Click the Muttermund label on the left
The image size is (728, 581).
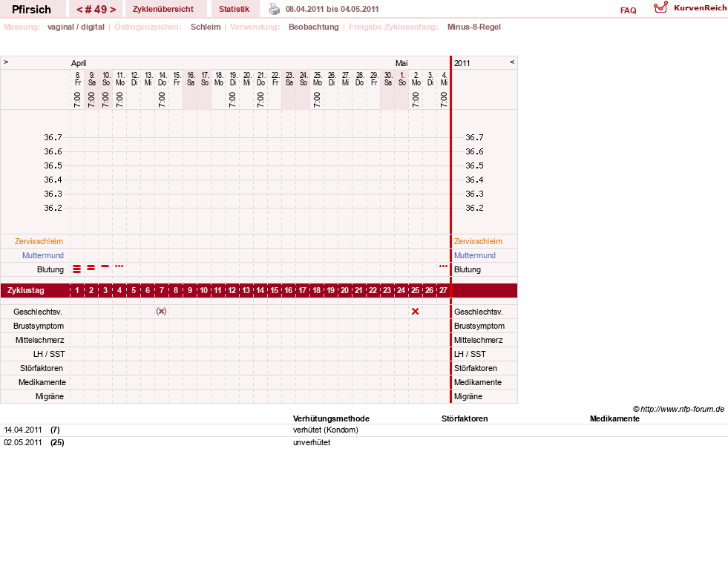[x=43, y=255]
